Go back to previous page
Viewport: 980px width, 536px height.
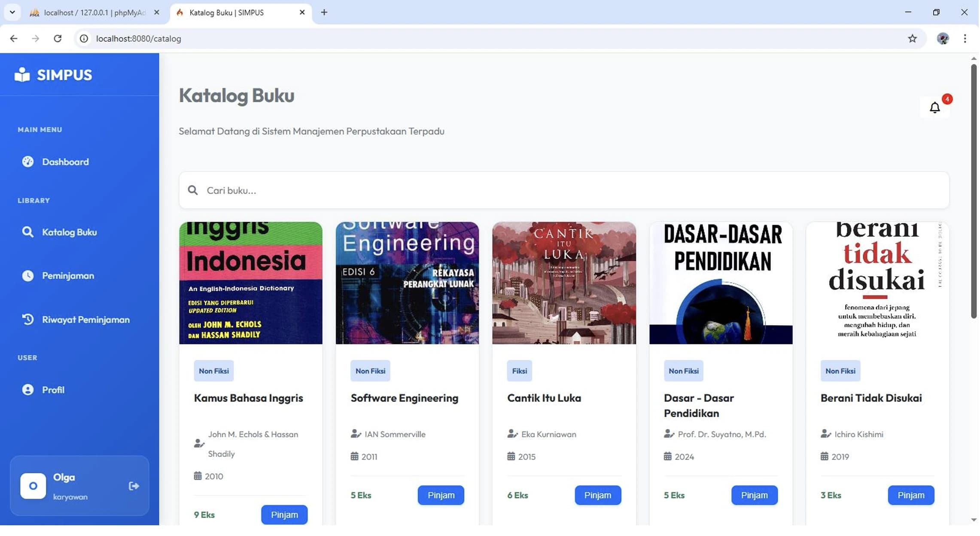point(14,39)
